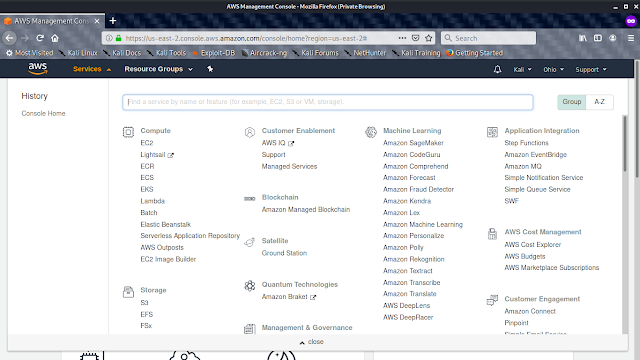This screenshot has width=640, height=360.
Task: Open the page actions three-dots icon
Action: click(x=402, y=38)
